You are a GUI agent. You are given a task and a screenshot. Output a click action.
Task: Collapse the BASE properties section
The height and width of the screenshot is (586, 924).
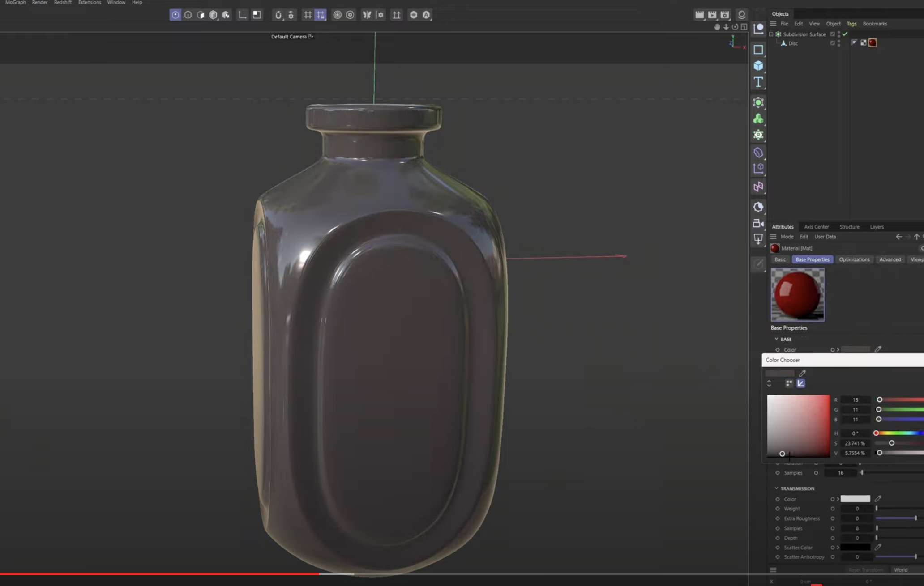click(x=777, y=339)
